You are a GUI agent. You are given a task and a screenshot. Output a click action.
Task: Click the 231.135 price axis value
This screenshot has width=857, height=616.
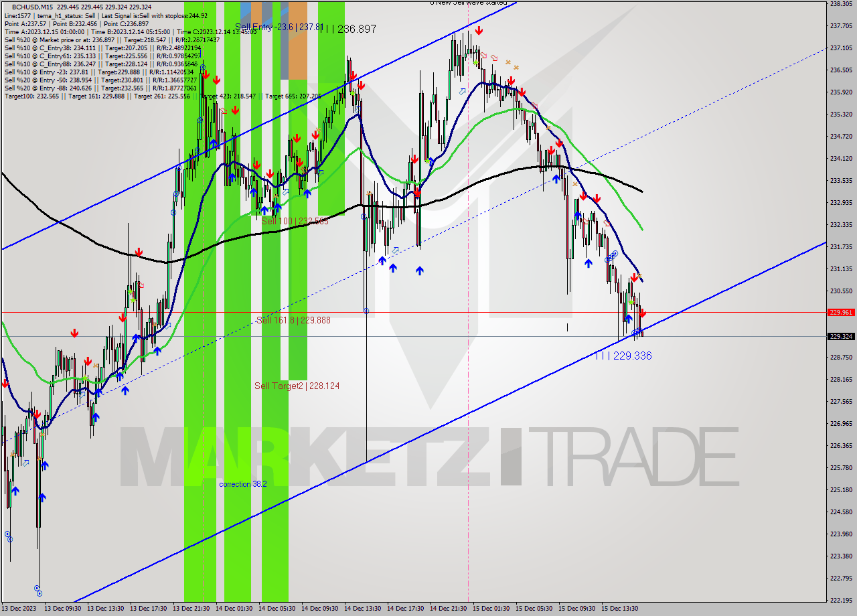pos(841,269)
